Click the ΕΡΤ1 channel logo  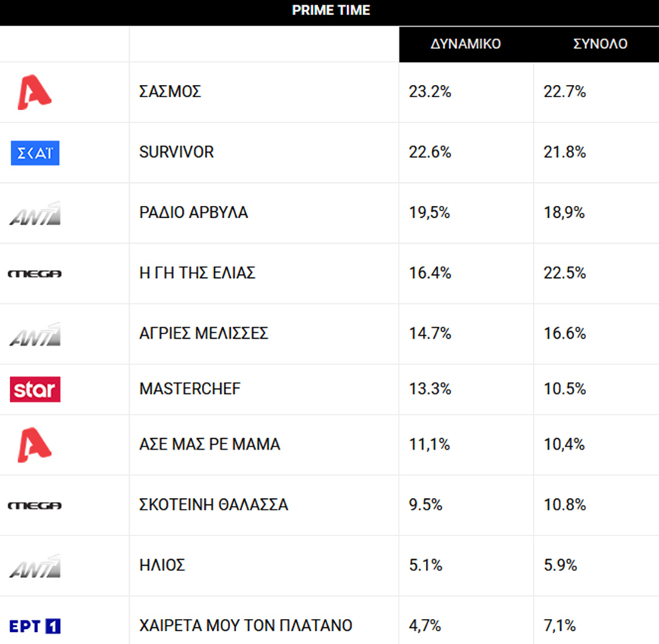coord(35,627)
